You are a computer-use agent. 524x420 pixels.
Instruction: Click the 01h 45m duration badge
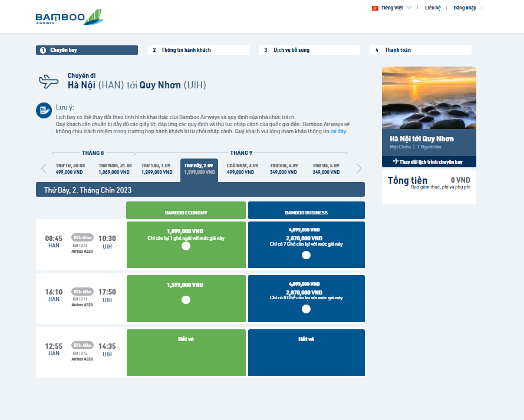pyautogui.click(x=83, y=237)
